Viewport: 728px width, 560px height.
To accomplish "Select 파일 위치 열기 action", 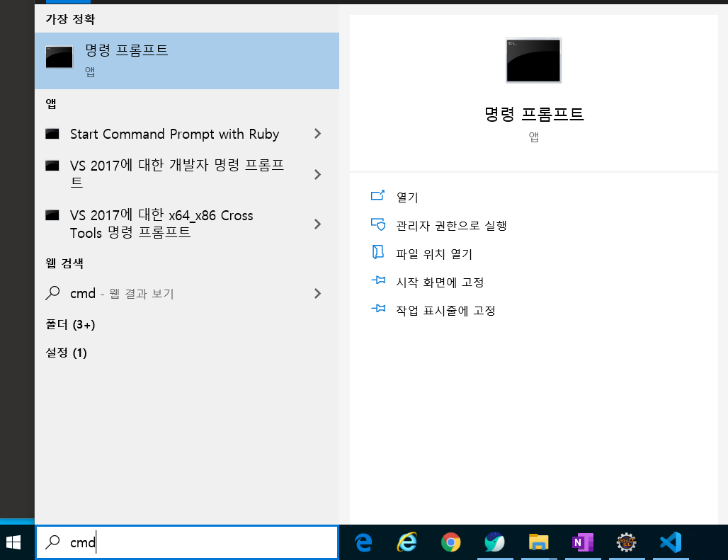I will [434, 253].
